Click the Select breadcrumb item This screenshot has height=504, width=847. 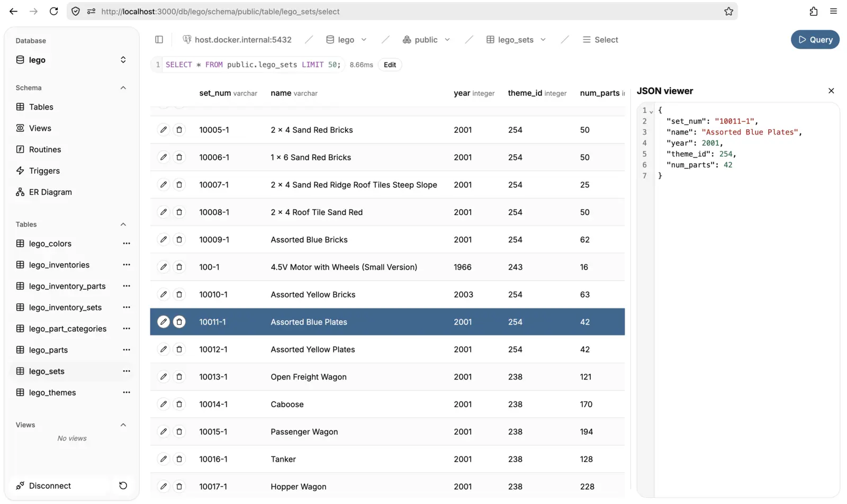tap(600, 40)
